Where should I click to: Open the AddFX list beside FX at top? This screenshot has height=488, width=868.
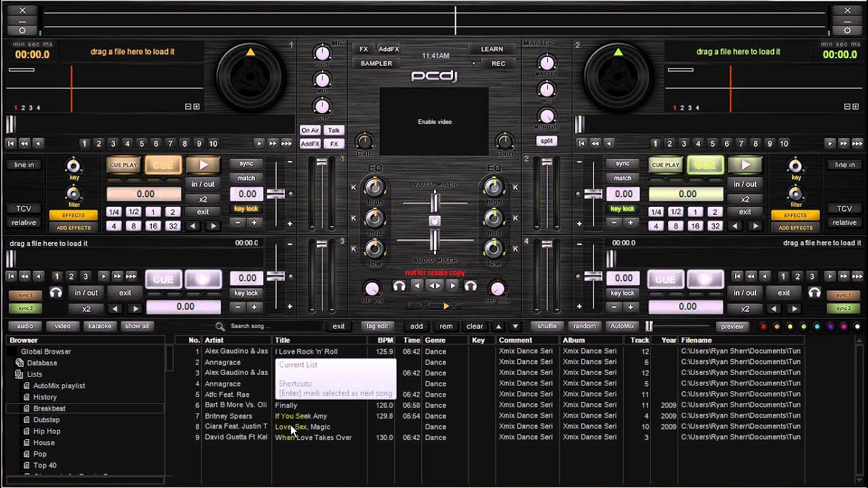point(389,49)
